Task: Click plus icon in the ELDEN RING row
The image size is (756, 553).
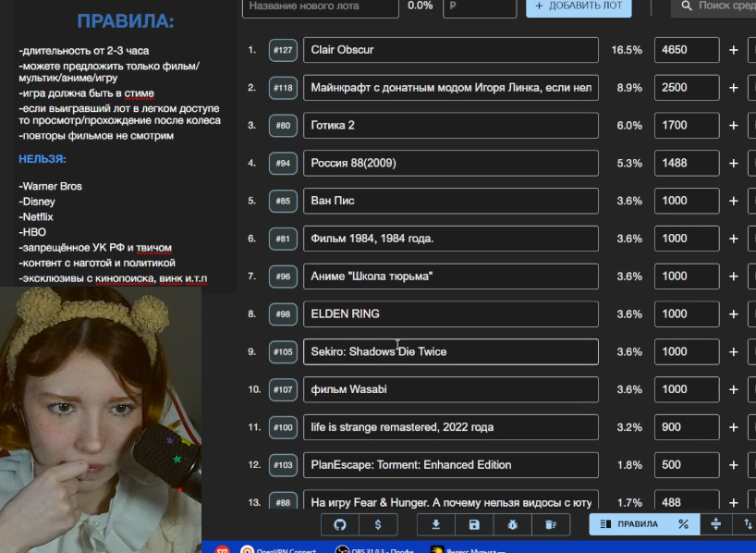Action: [x=733, y=314]
